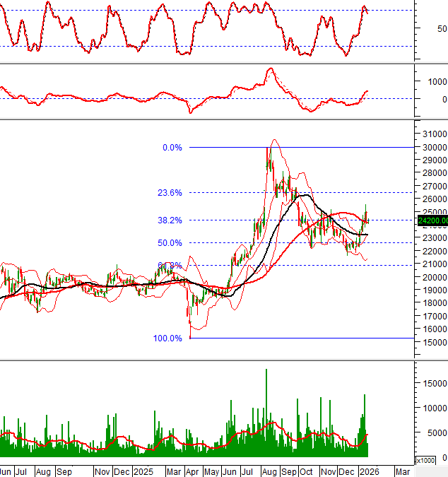Click 1000 on the MACD panel axis
Image resolution: width=448 pixels, height=477 pixels.
[x=434, y=81]
